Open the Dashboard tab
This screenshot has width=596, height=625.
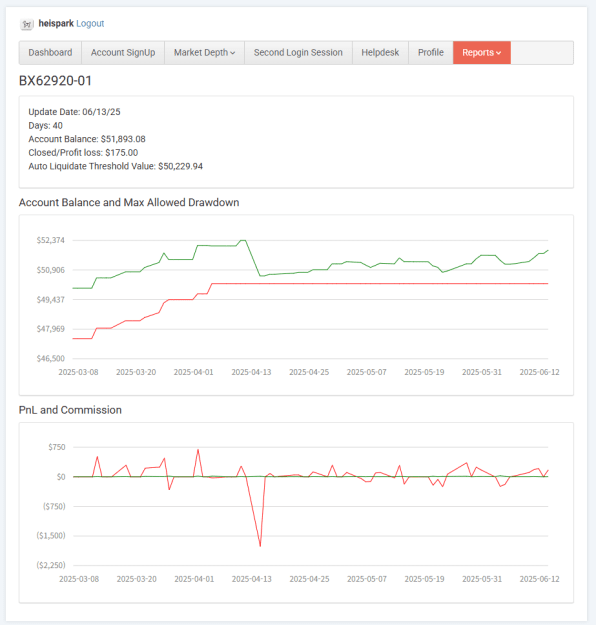[50, 53]
